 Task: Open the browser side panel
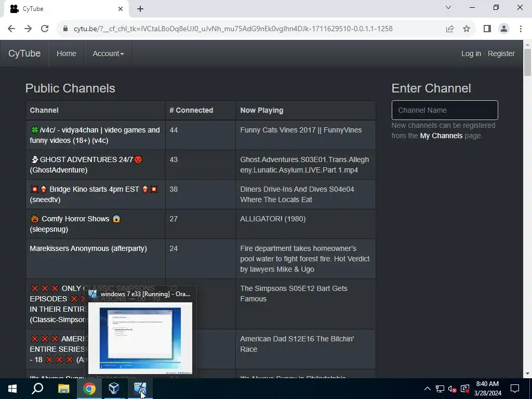coord(487,29)
